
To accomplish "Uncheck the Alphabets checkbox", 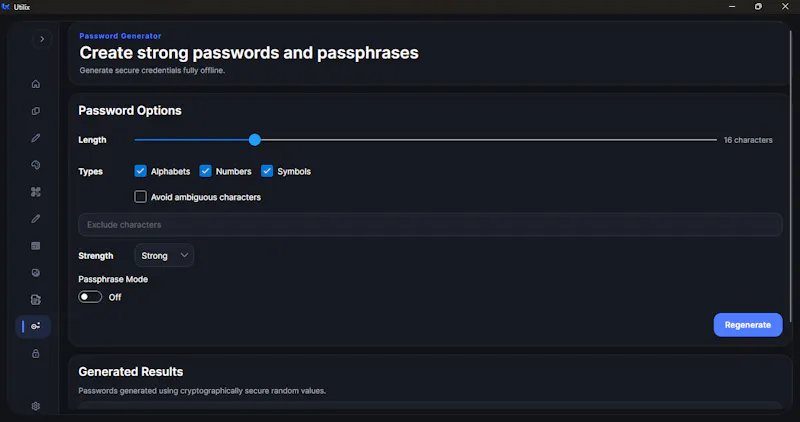I will pyautogui.click(x=140, y=171).
